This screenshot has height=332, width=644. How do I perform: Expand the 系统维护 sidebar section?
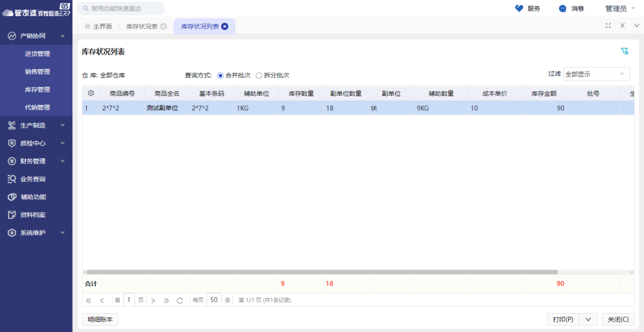pos(33,232)
